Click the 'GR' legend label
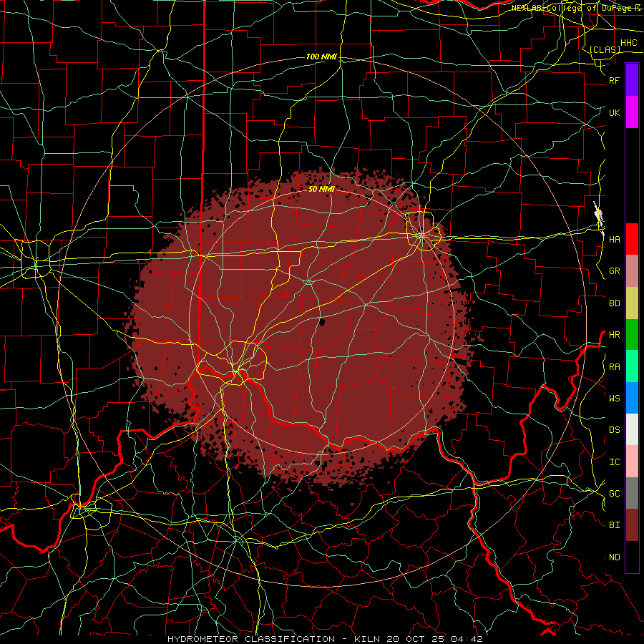The image size is (644, 644). [x=615, y=271]
